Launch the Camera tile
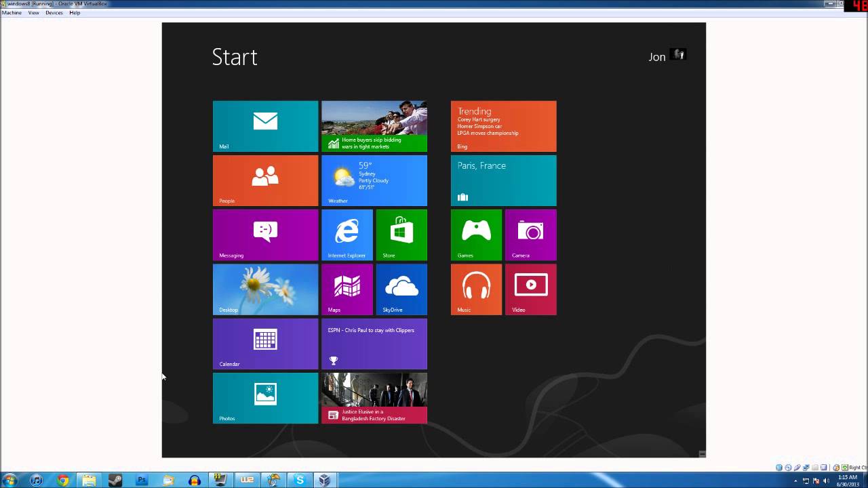This screenshot has height=488, width=868. tap(531, 235)
